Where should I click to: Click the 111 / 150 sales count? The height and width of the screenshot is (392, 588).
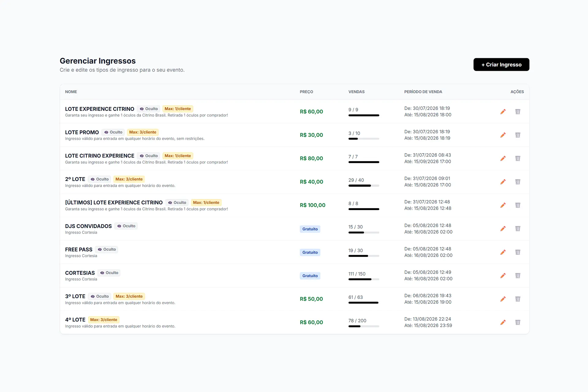[x=357, y=274]
